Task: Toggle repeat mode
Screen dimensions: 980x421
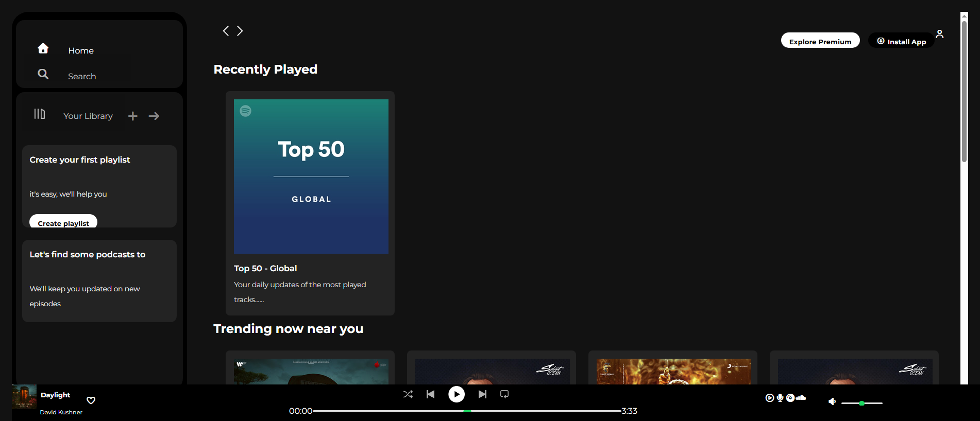Action: [x=504, y=394]
